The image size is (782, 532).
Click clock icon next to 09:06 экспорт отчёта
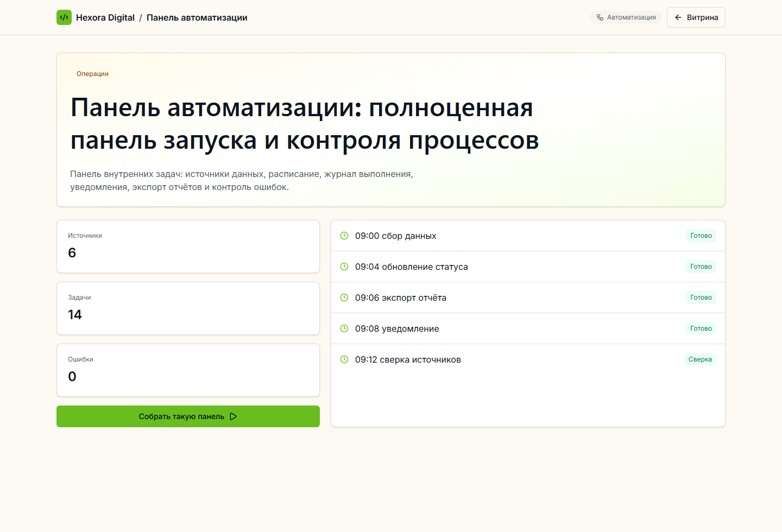[x=344, y=297]
